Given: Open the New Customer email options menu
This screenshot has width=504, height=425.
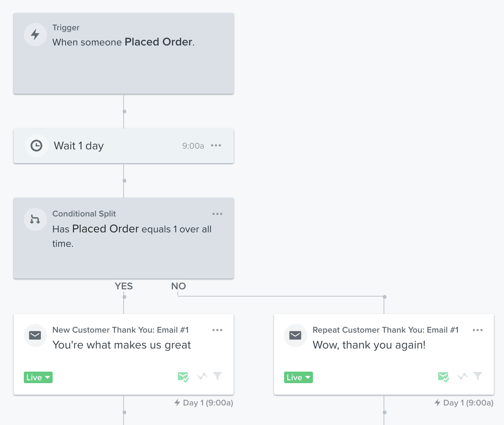Looking at the screenshot, I should coord(217,329).
